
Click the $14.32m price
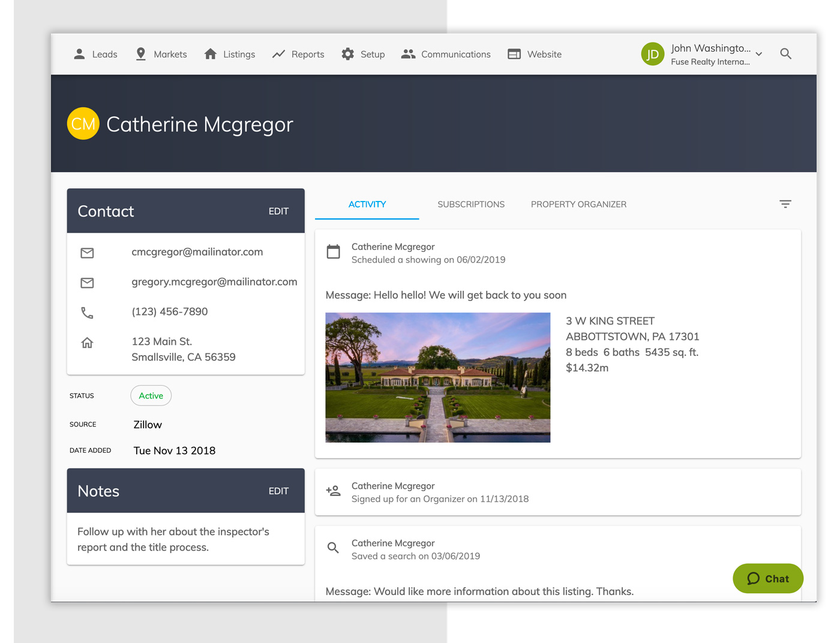point(587,368)
